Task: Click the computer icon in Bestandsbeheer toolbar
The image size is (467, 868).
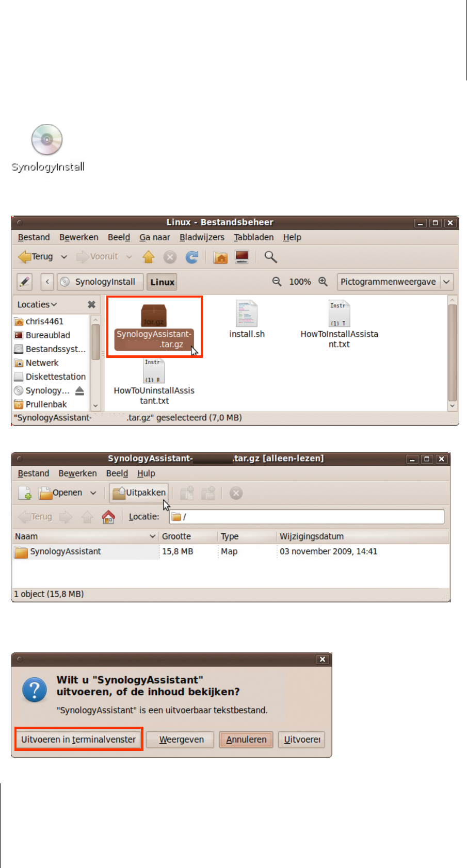Action: tap(241, 257)
